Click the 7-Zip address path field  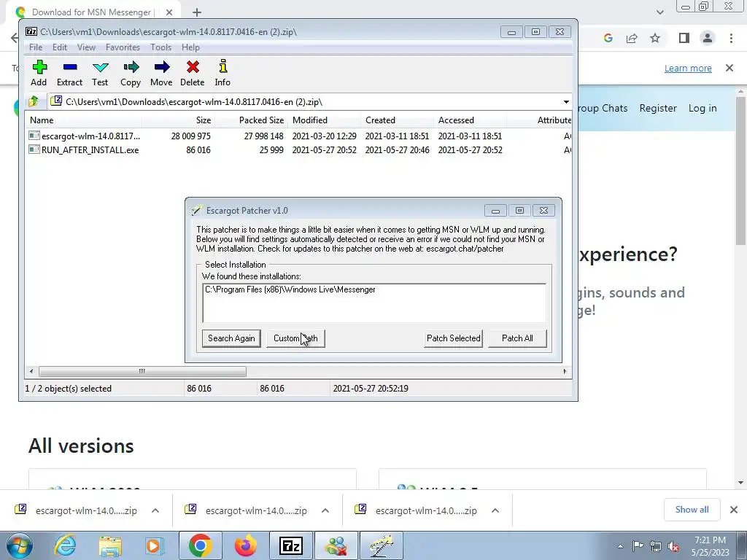point(305,102)
